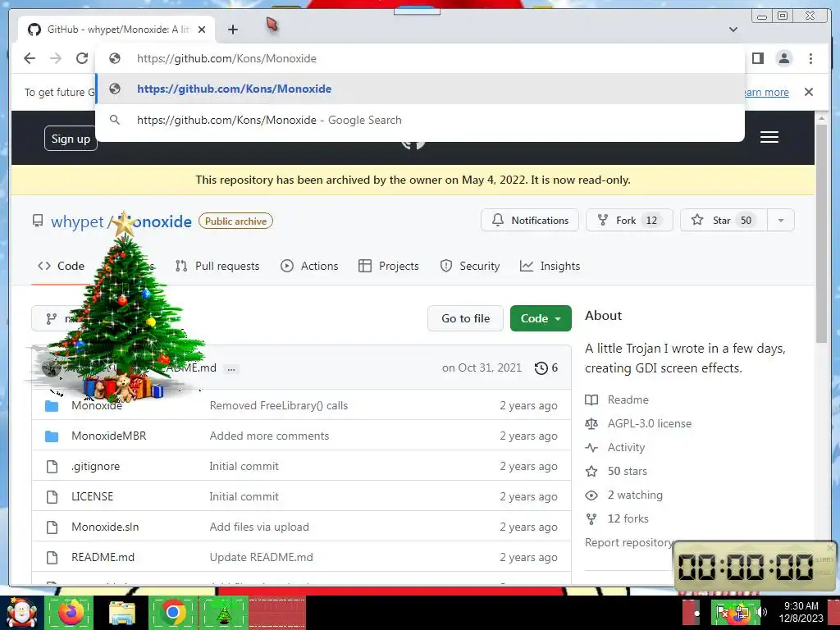Image resolution: width=840 pixels, height=630 pixels.
Task: Open the LICENSE file
Action: 92,496
